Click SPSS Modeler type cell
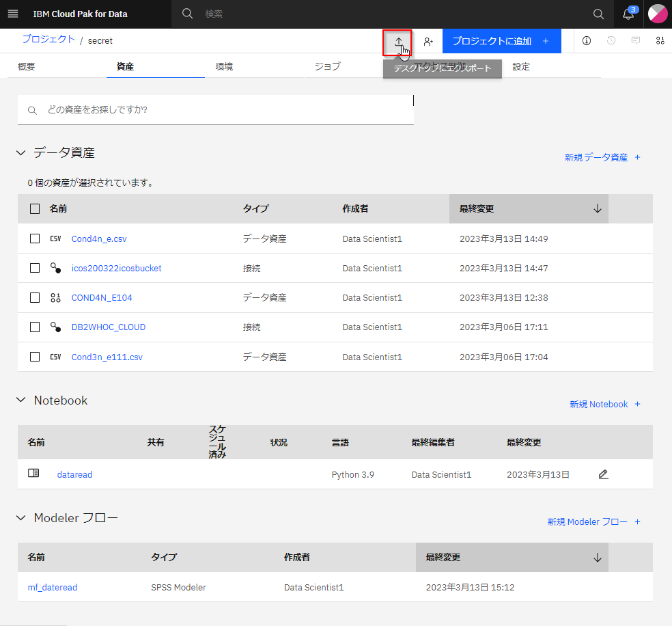672x626 pixels. pos(178,588)
